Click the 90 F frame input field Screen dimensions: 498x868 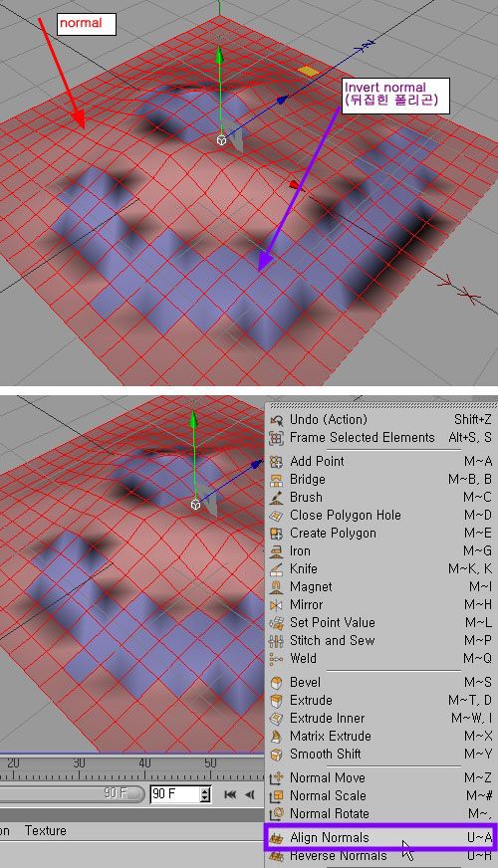175,793
